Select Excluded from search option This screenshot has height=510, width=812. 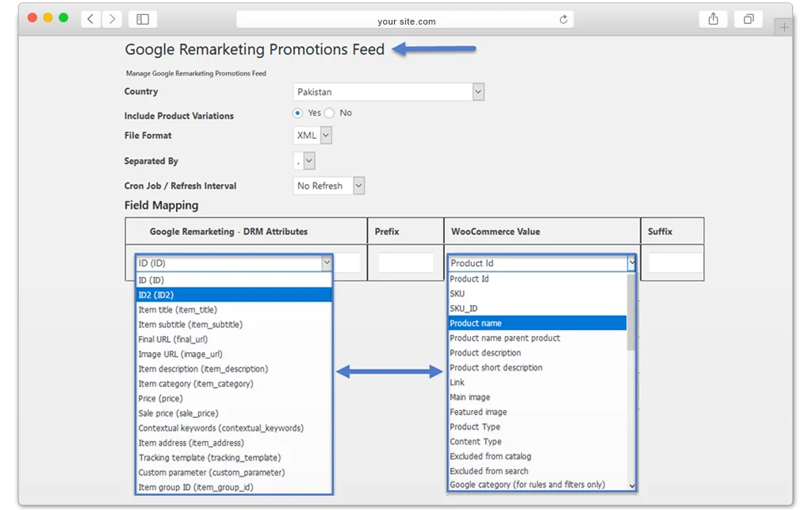tap(538, 471)
